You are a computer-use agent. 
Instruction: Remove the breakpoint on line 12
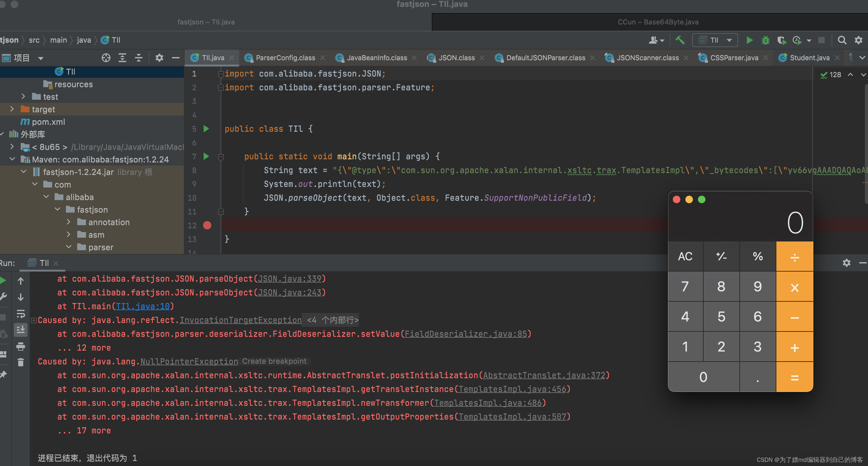pyautogui.click(x=207, y=225)
